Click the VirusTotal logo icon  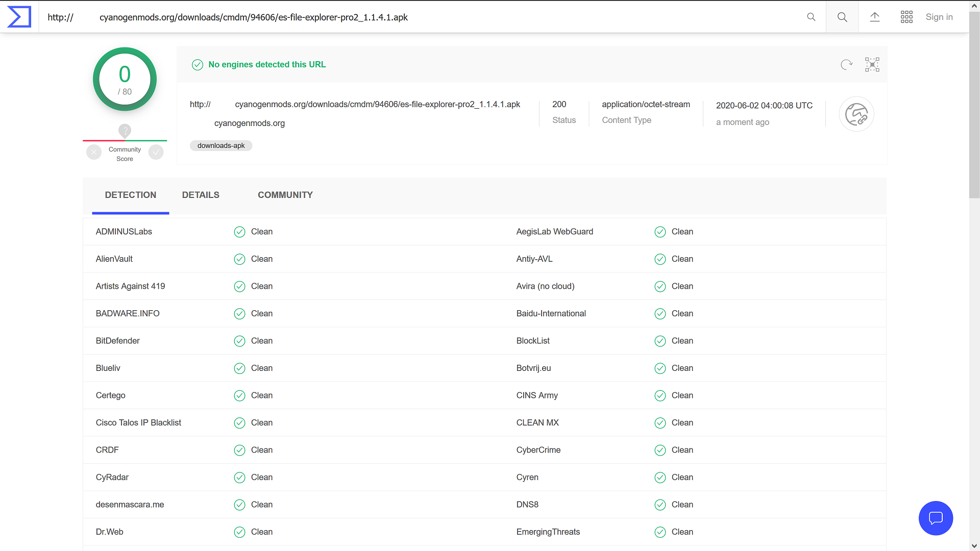[19, 17]
